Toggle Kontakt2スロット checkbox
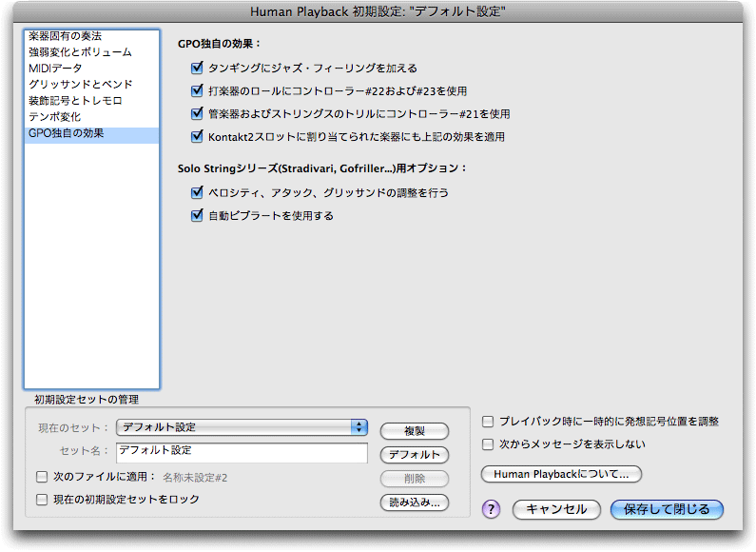 (x=197, y=136)
